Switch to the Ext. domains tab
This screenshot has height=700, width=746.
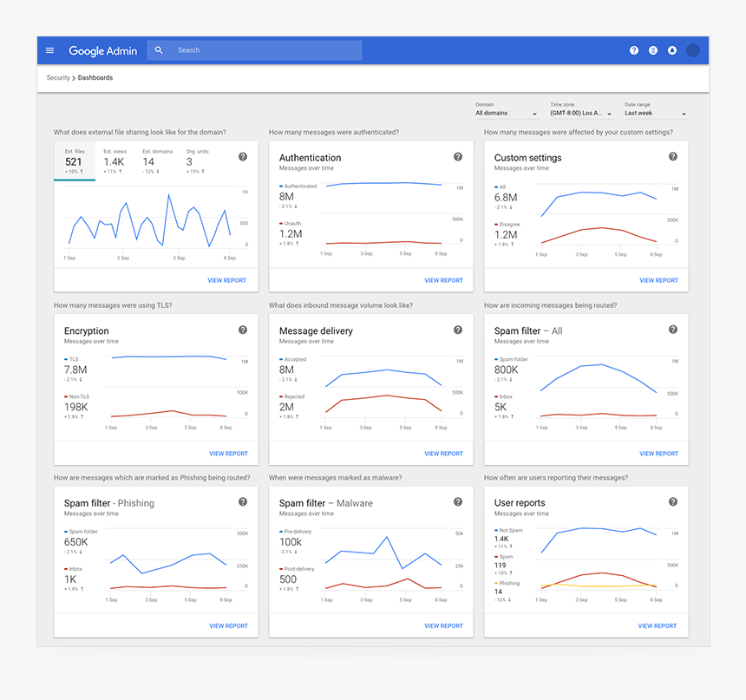(x=158, y=160)
